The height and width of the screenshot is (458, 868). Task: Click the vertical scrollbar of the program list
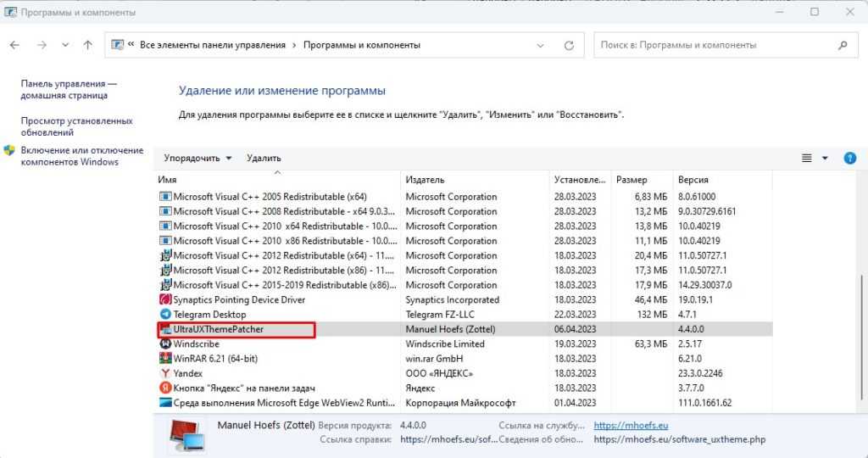861,322
